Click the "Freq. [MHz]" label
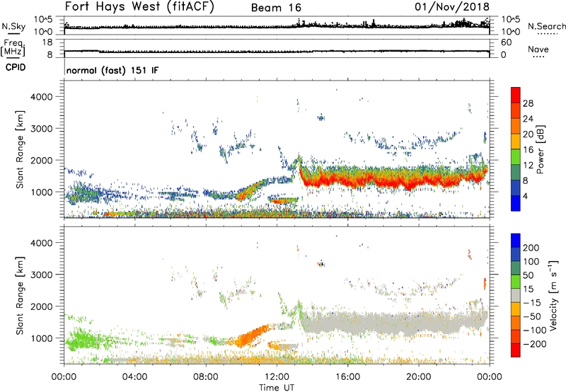 pos(13,48)
